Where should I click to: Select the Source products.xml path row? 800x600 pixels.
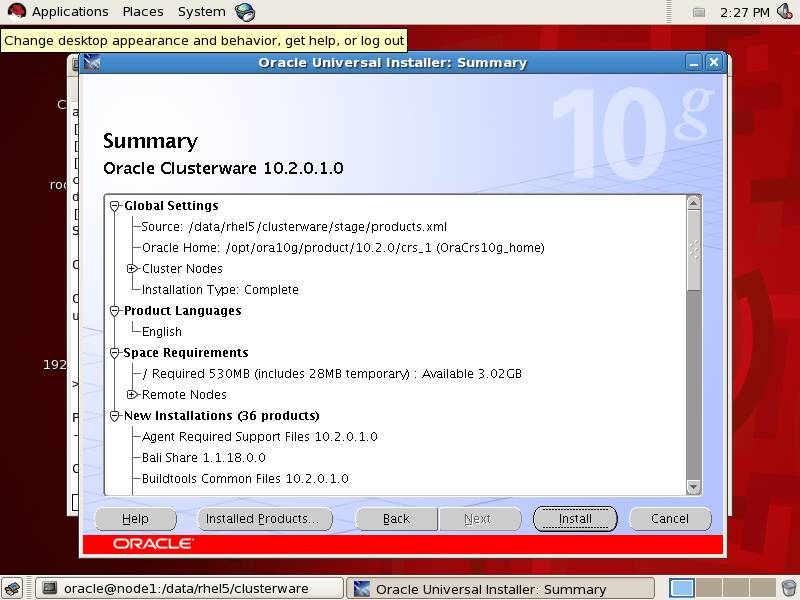[294, 227]
